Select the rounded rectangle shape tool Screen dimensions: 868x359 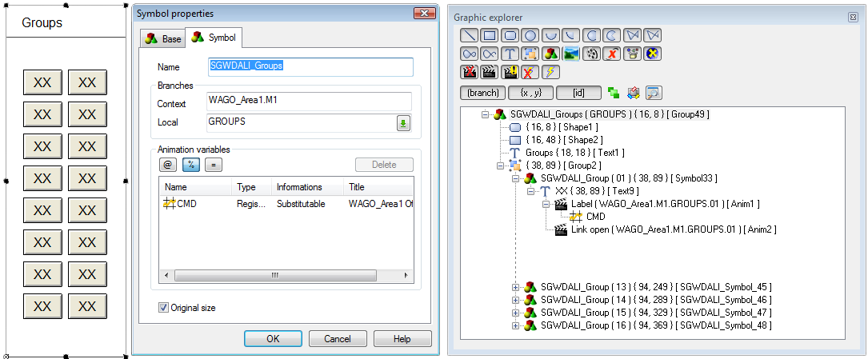click(x=510, y=35)
